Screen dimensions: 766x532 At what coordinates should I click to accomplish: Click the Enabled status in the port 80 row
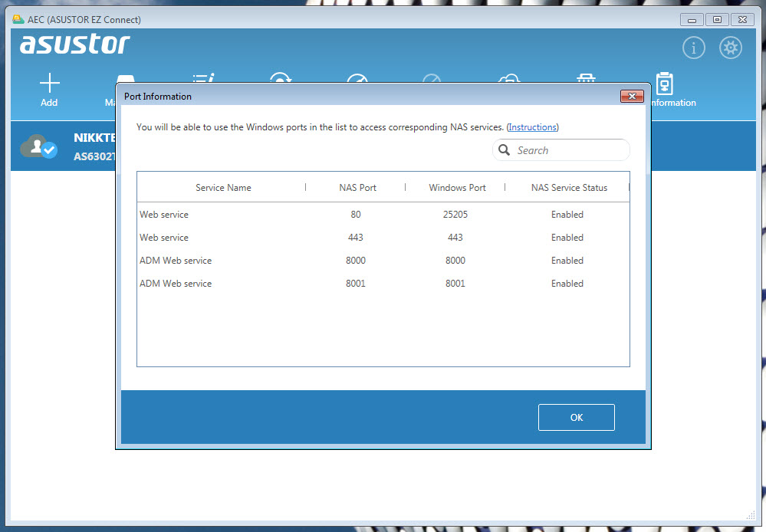(567, 215)
